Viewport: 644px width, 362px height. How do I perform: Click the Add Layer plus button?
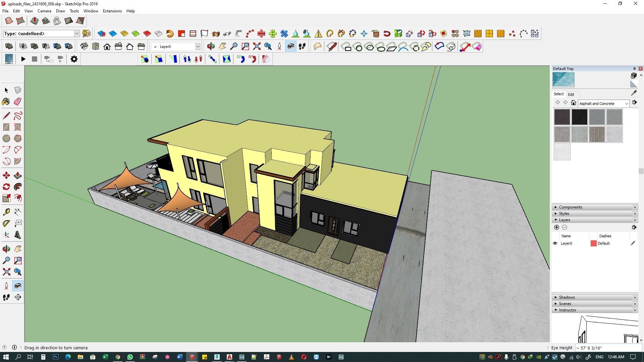pos(556,227)
